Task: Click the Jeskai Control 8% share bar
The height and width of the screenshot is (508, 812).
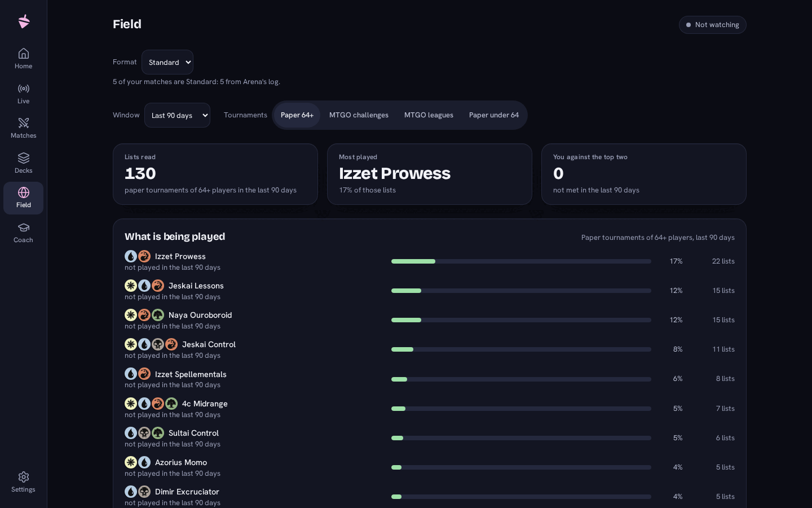Action: coord(521,349)
